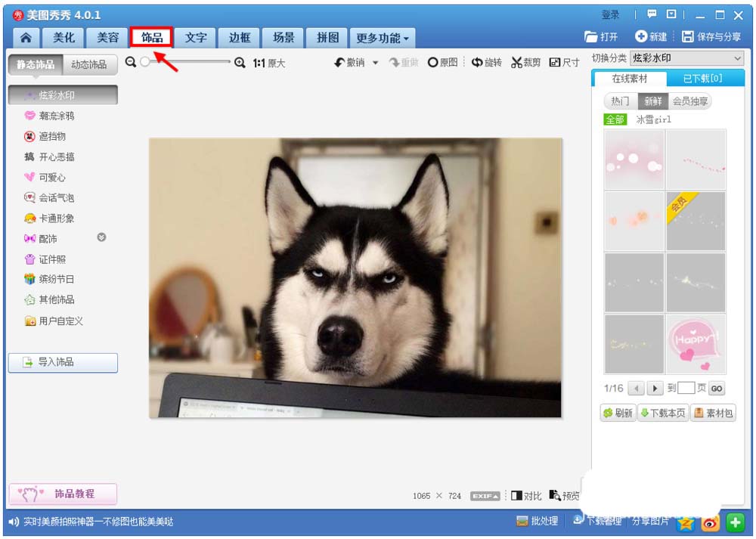The image size is (756, 539).
Task: Open the 饰品教程 tutorial button
Action: coord(64,494)
